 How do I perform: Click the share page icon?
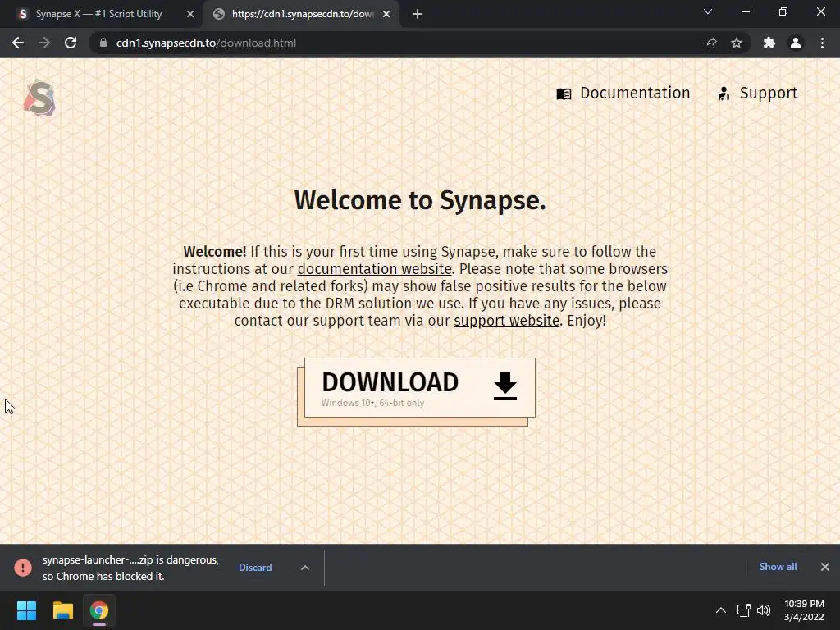tap(710, 43)
